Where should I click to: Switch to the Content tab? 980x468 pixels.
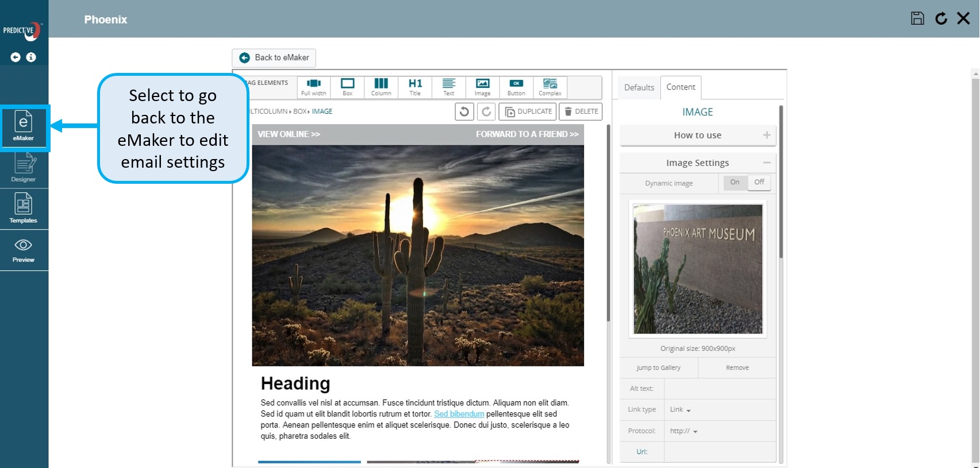pos(681,87)
